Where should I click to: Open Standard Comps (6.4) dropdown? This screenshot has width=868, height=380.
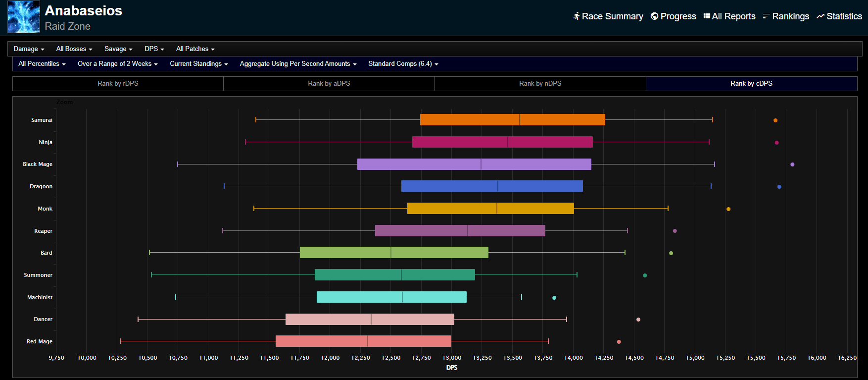[x=403, y=64]
